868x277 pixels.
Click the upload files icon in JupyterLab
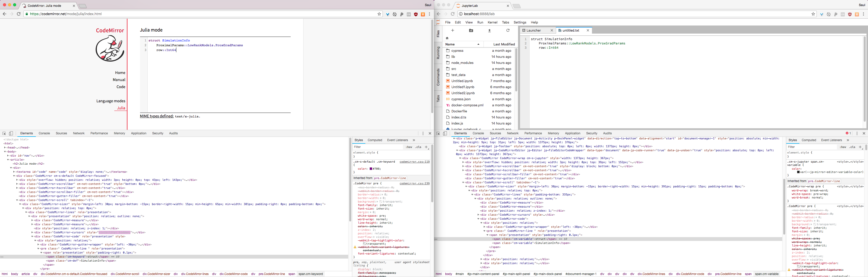490,30
